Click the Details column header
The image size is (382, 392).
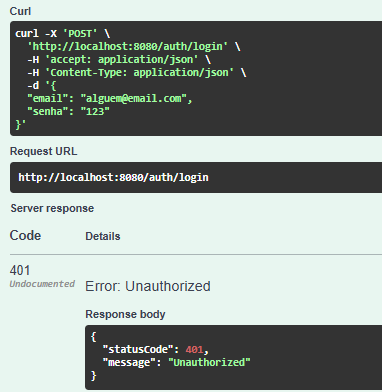coord(103,236)
